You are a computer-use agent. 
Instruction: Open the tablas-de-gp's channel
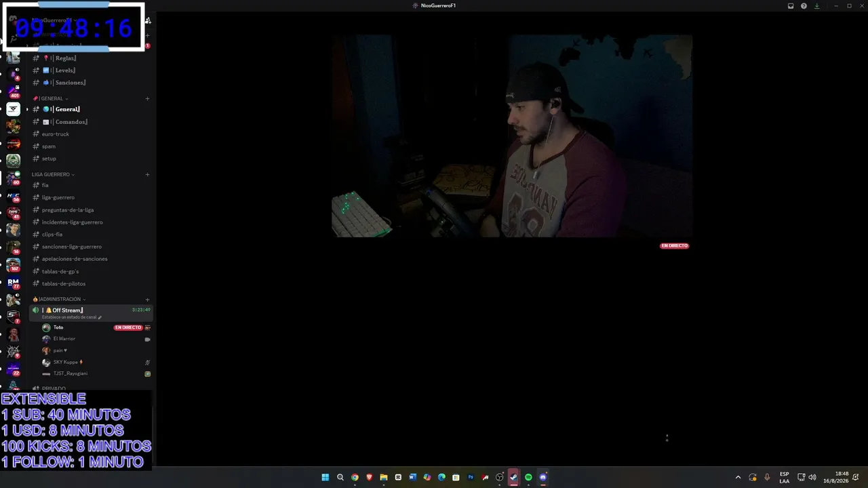click(x=91, y=272)
